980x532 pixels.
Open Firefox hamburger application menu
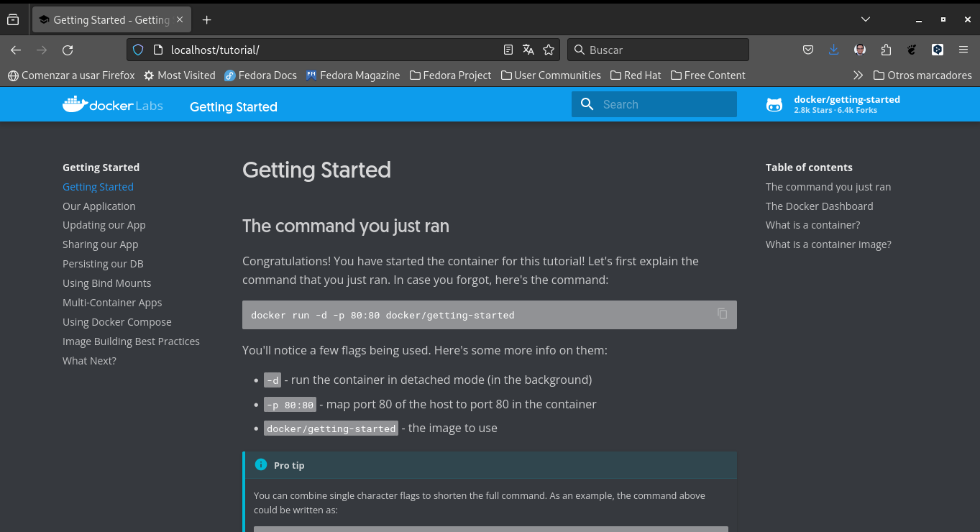tap(963, 50)
